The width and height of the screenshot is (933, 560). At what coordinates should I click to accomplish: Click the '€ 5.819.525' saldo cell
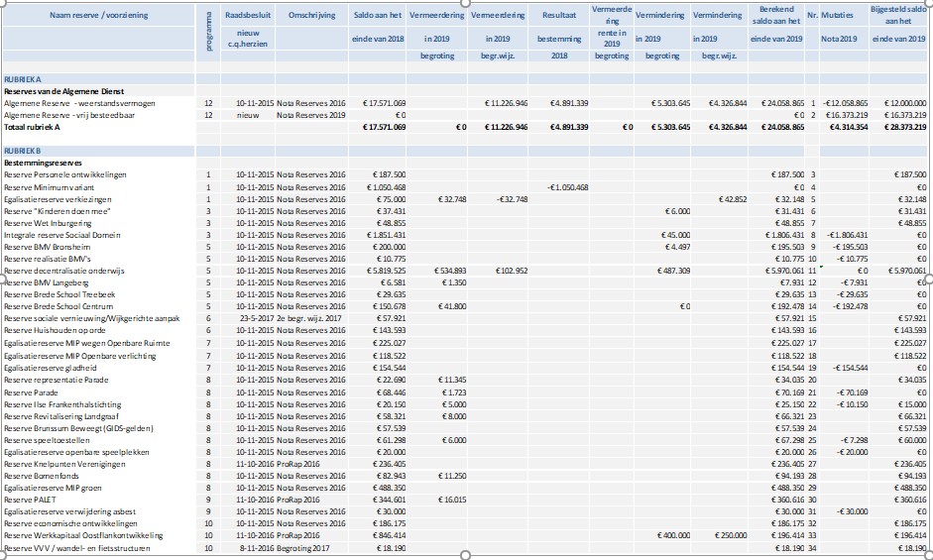[381, 271]
